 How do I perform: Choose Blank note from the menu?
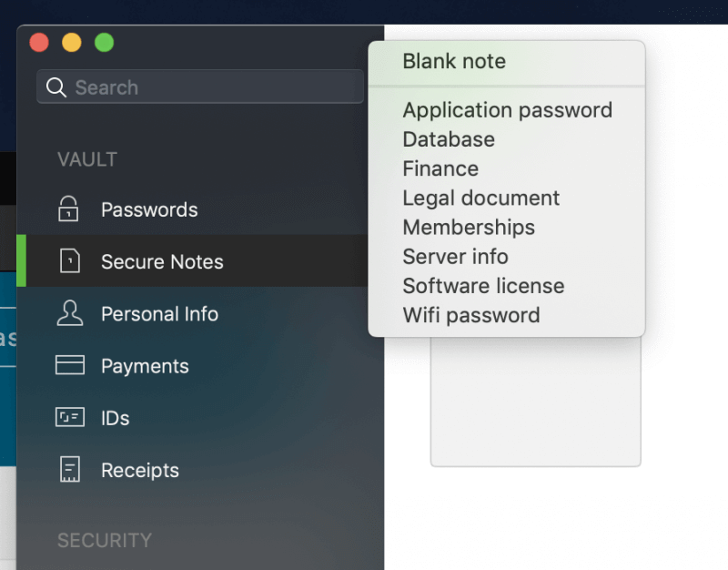[454, 62]
